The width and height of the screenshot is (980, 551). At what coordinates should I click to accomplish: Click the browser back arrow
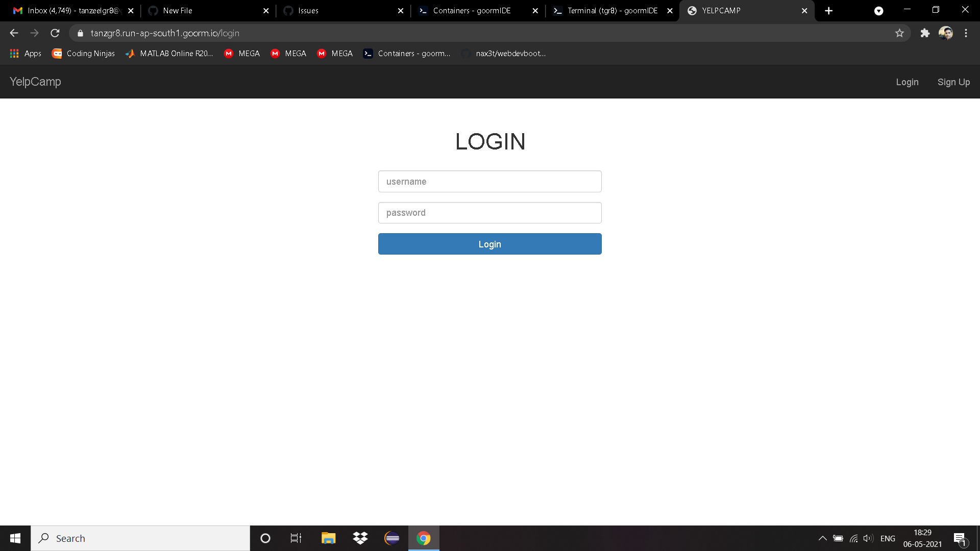tap(14, 33)
